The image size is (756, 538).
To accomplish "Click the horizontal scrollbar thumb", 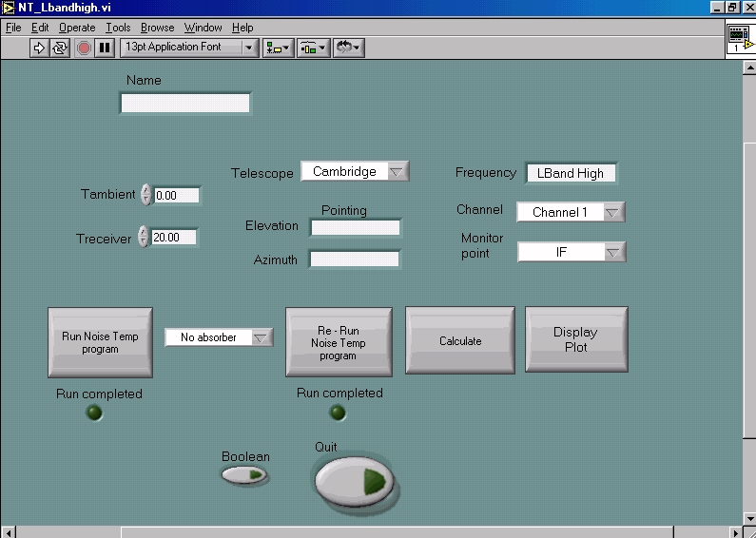I will point(397,532).
